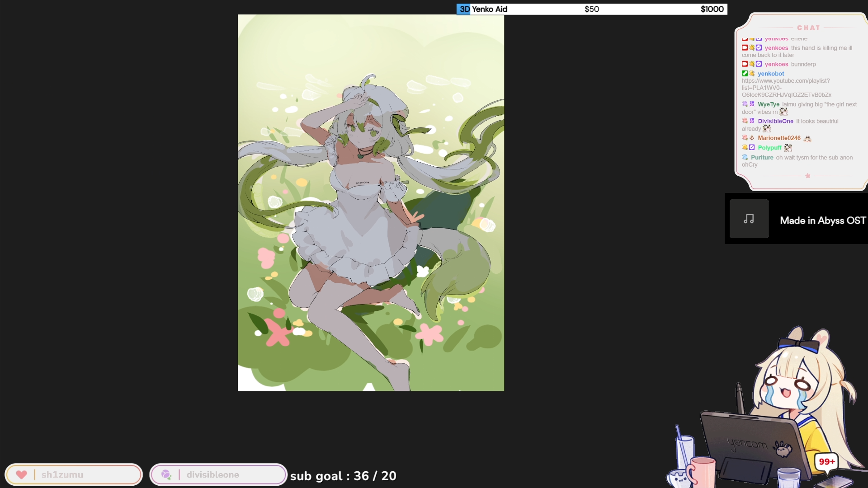868x488 pixels.
Task: Click the 3D badge on the Yenko Aid bar
Action: pyautogui.click(x=464, y=9)
